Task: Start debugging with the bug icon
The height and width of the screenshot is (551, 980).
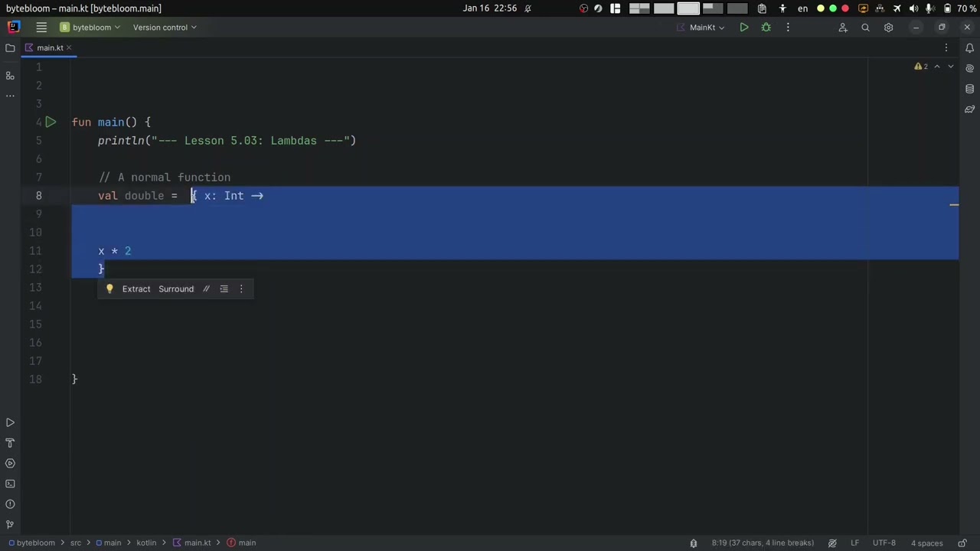Action: [x=766, y=28]
